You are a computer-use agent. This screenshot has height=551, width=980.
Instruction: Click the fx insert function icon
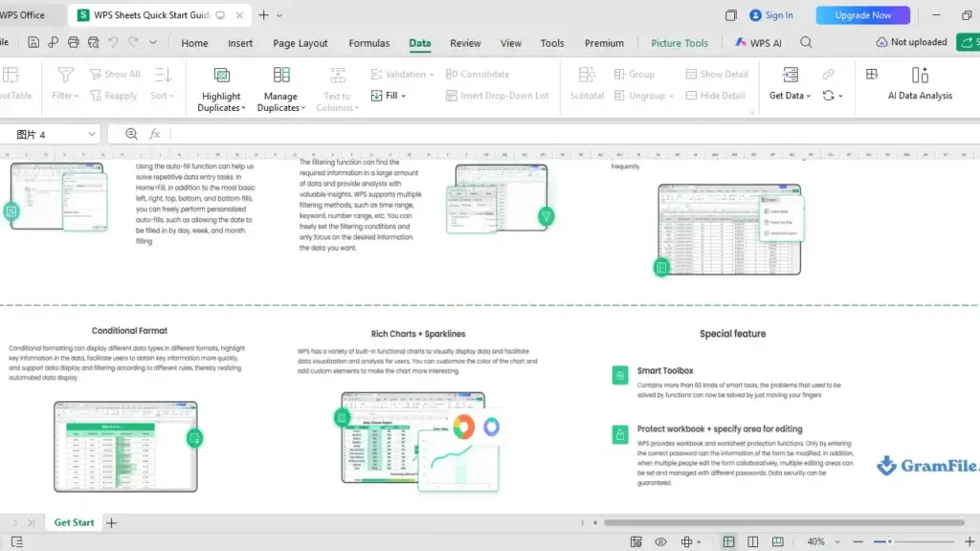pyautogui.click(x=155, y=134)
